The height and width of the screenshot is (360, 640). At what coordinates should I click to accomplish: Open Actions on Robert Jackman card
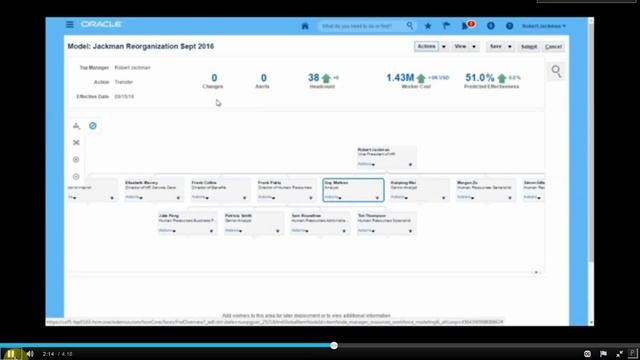[366, 164]
